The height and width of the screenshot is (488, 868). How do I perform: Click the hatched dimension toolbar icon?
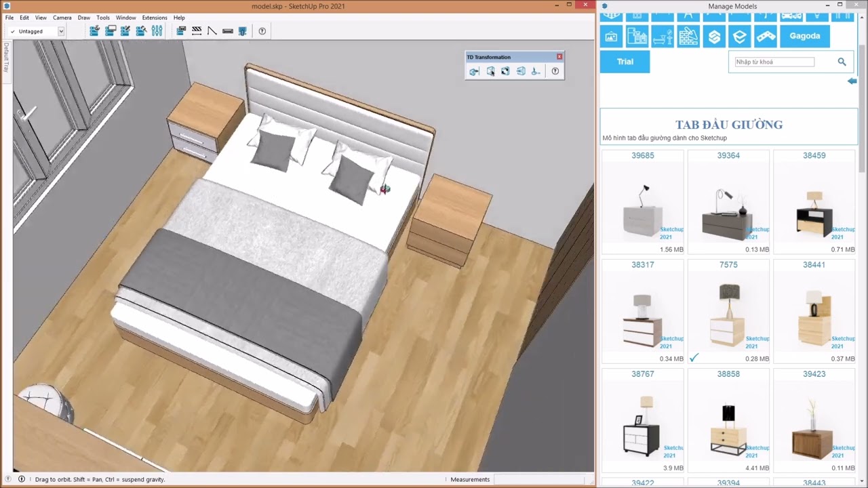click(197, 30)
